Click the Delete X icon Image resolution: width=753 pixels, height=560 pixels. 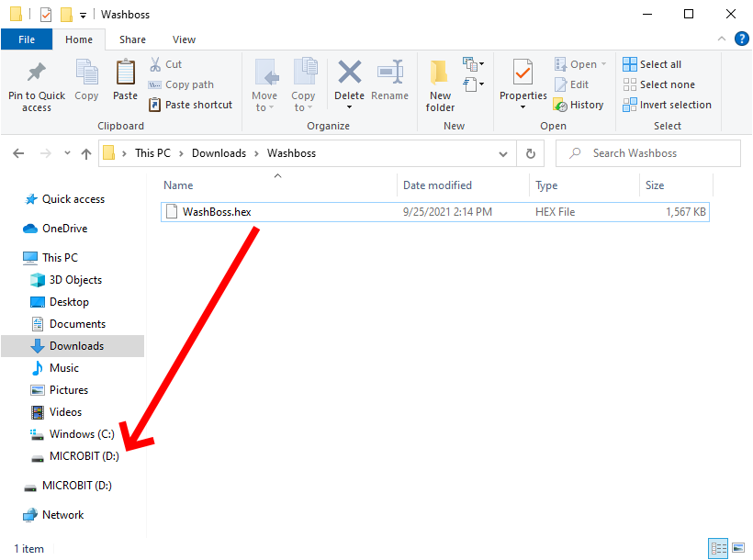(349, 72)
